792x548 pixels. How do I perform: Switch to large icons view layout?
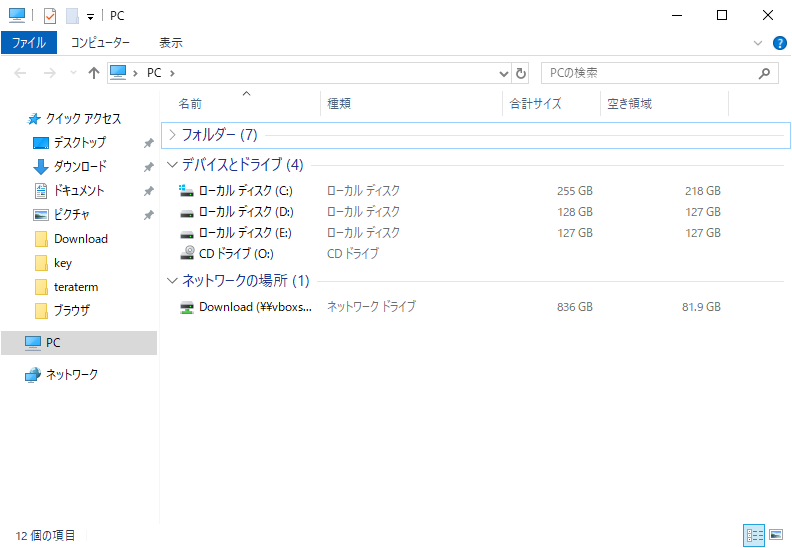pyautogui.click(x=776, y=535)
